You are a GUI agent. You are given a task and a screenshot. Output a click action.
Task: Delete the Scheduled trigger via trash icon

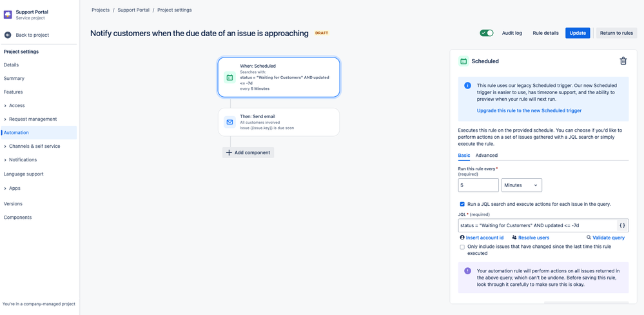pyautogui.click(x=623, y=61)
